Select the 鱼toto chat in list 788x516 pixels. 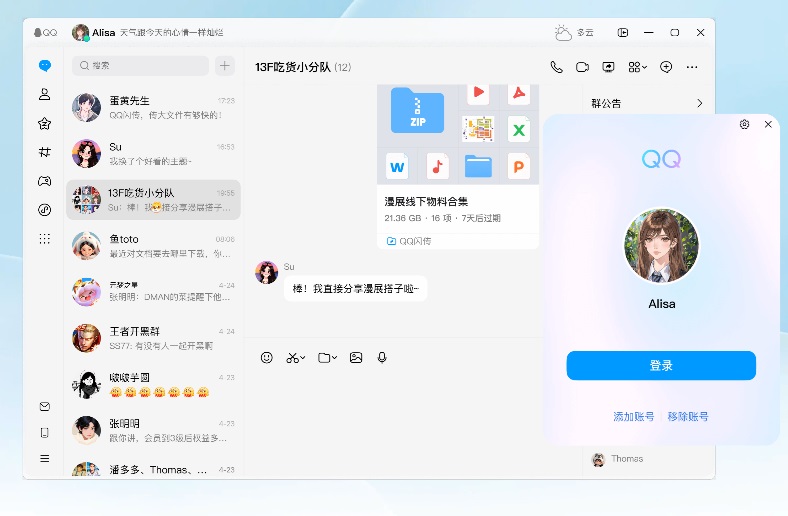coord(153,246)
